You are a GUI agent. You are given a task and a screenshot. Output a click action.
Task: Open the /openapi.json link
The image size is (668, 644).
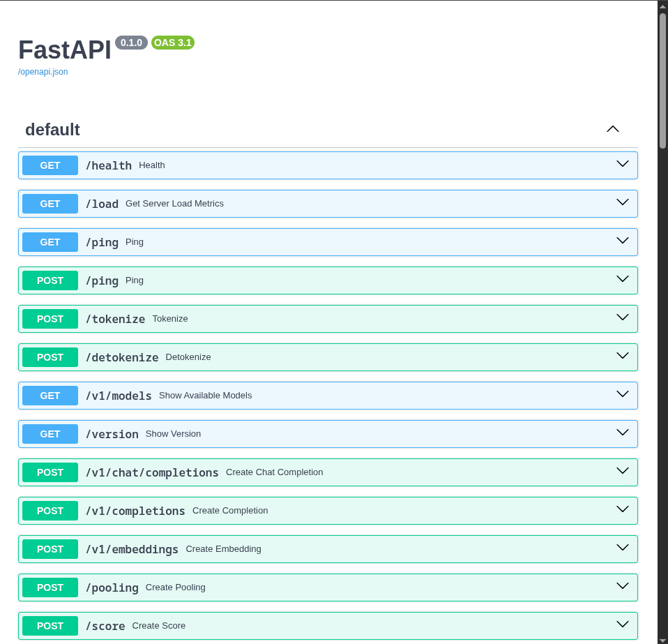[x=43, y=72]
